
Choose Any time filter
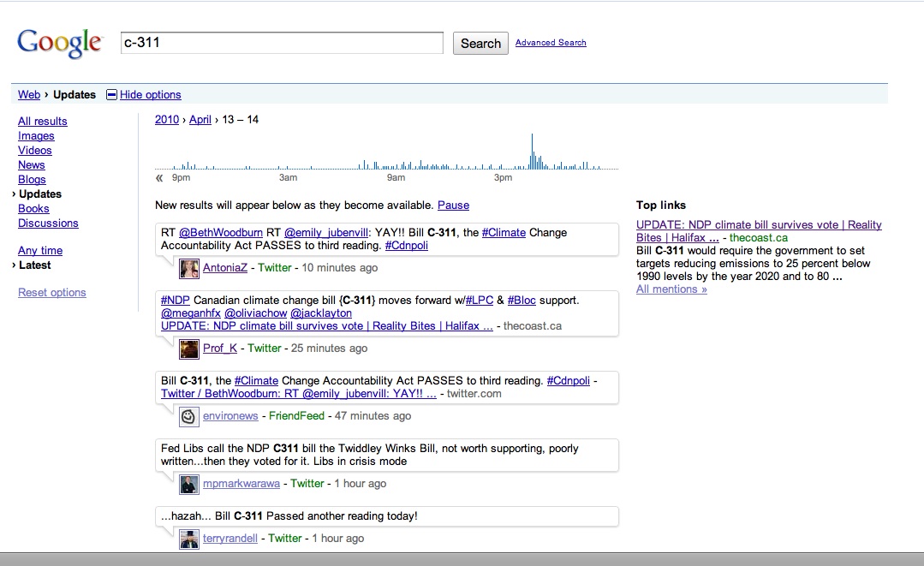click(x=40, y=251)
